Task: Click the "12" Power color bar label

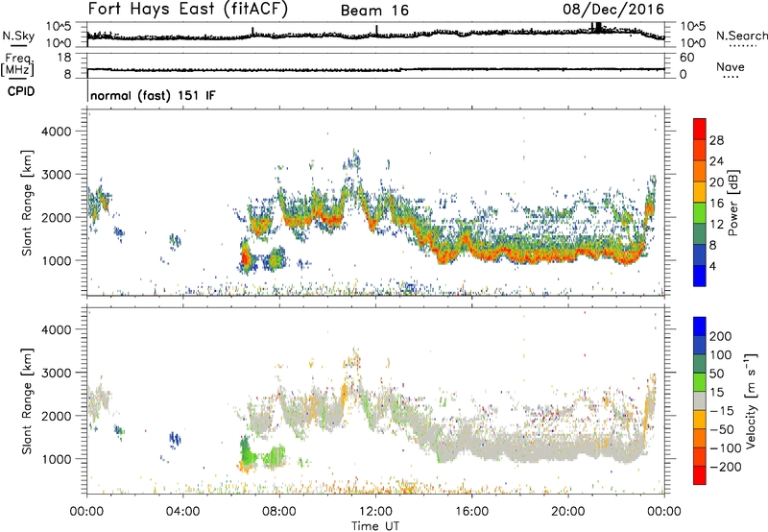Action: point(716,225)
